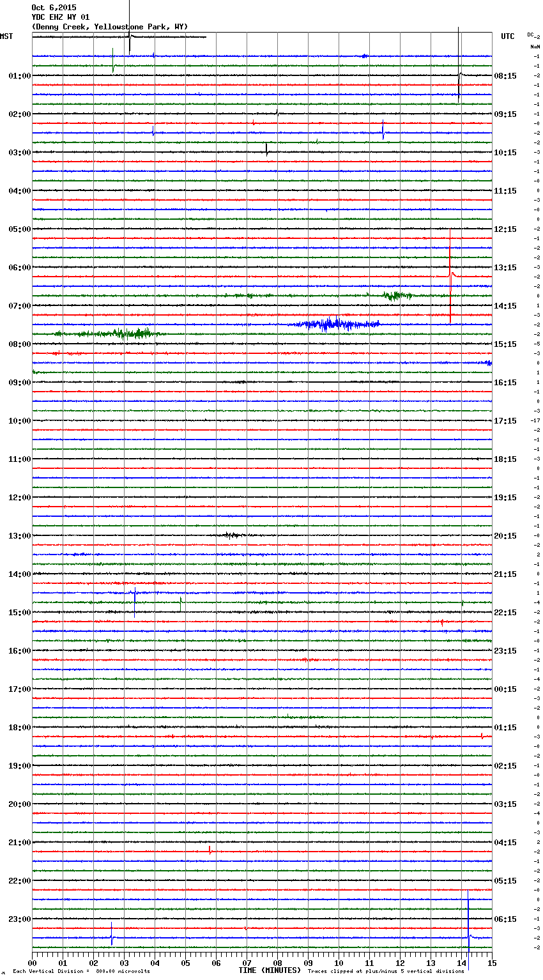Click the "Oct 6,2015" date header

pos(54,8)
